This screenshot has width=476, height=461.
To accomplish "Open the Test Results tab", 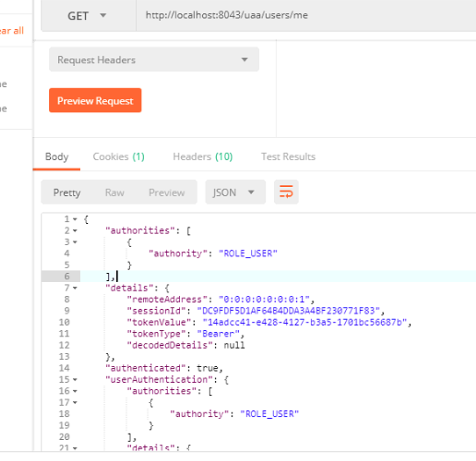I will click(x=288, y=156).
